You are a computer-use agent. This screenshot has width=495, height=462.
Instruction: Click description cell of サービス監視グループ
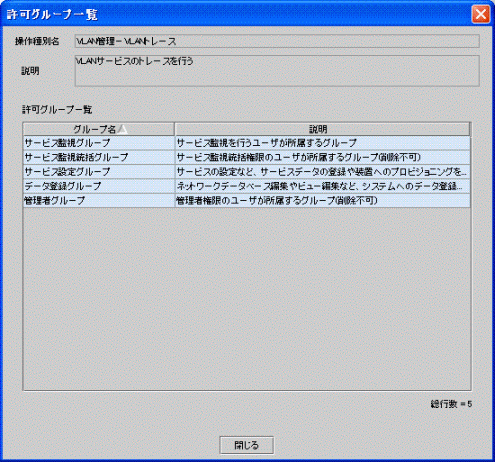tap(323, 143)
